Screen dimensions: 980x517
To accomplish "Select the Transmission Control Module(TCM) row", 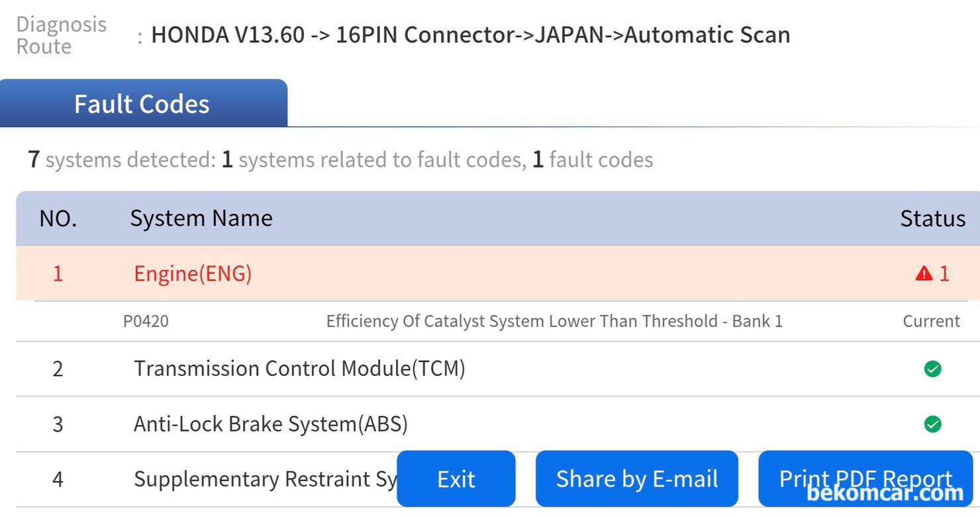I will tap(299, 369).
